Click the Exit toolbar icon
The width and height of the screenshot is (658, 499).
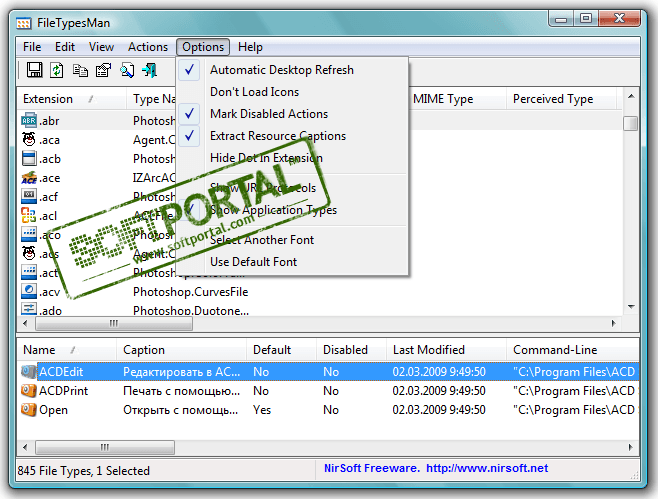click(150, 70)
